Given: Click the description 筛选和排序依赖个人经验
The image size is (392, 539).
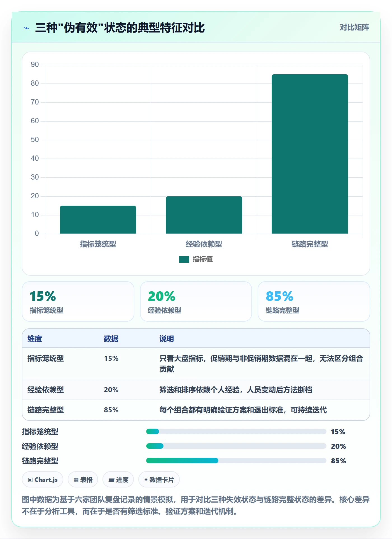Looking at the screenshot, I should (236, 390).
